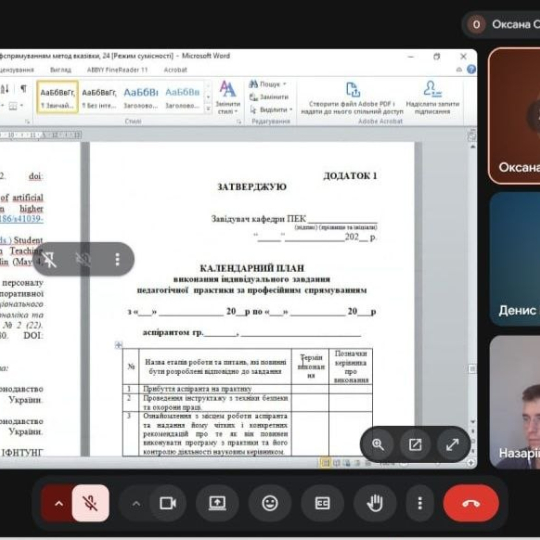Open the Стилі group dialog launcher
The image size is (540, 540).
click(x=238, y=122)
